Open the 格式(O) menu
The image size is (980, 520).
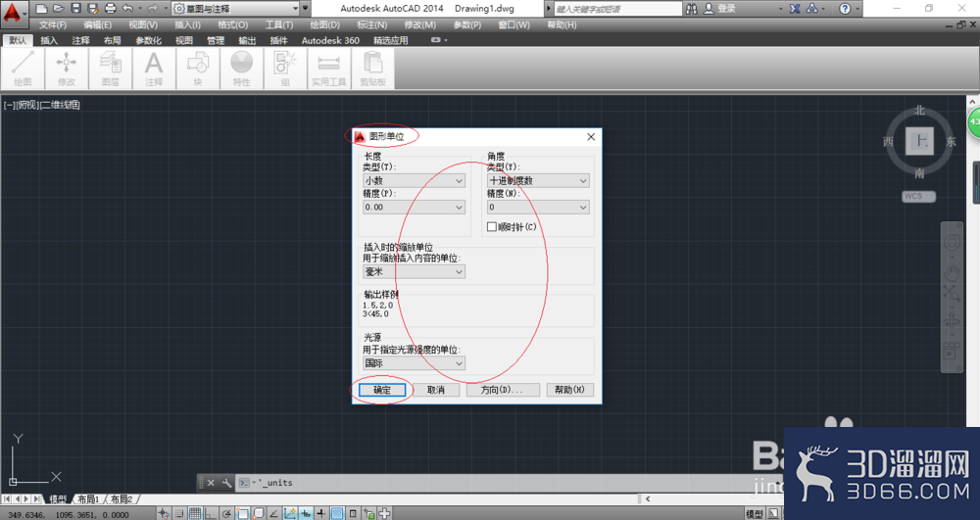(x=232, y=24)
